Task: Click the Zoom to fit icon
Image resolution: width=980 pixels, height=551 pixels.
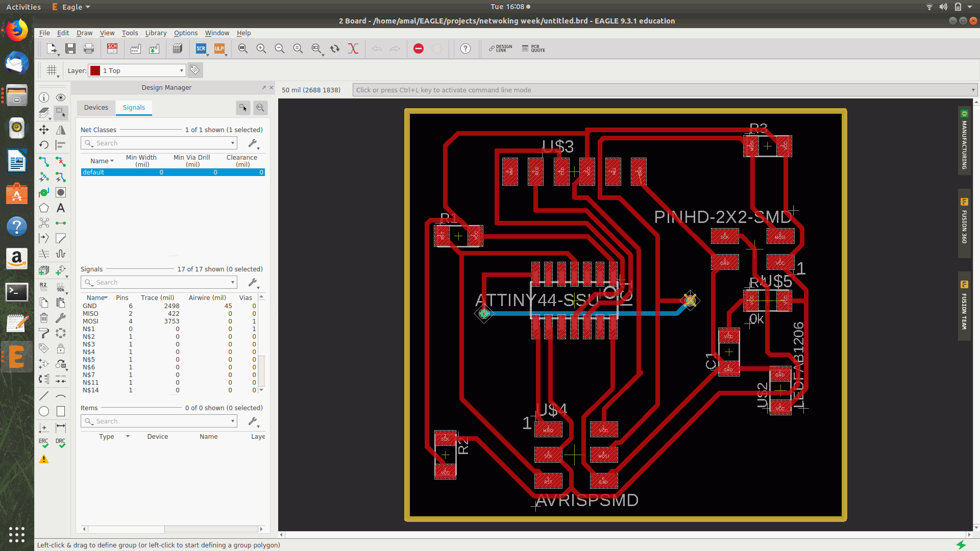Action: tap(243, 48)
